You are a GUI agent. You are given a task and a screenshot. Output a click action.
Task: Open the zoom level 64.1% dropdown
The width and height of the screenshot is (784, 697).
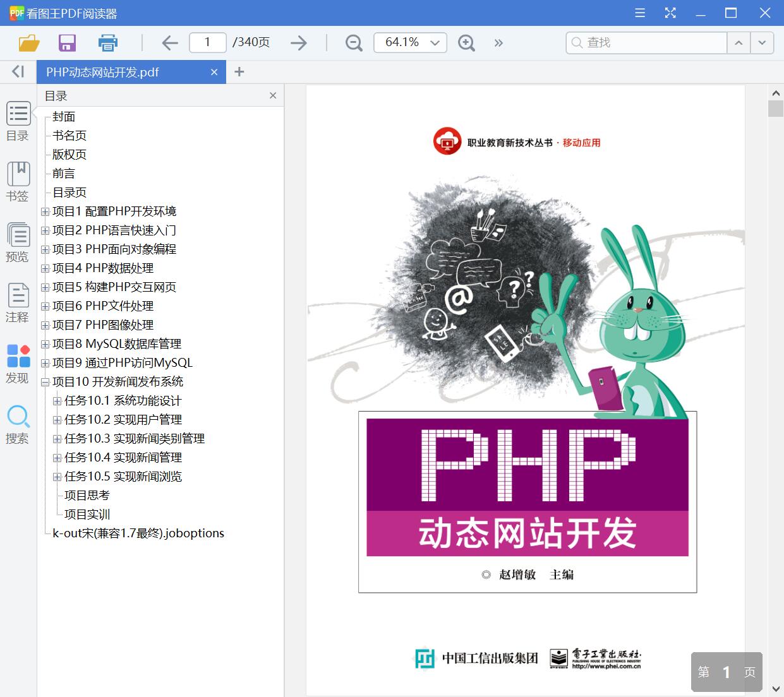411,42
